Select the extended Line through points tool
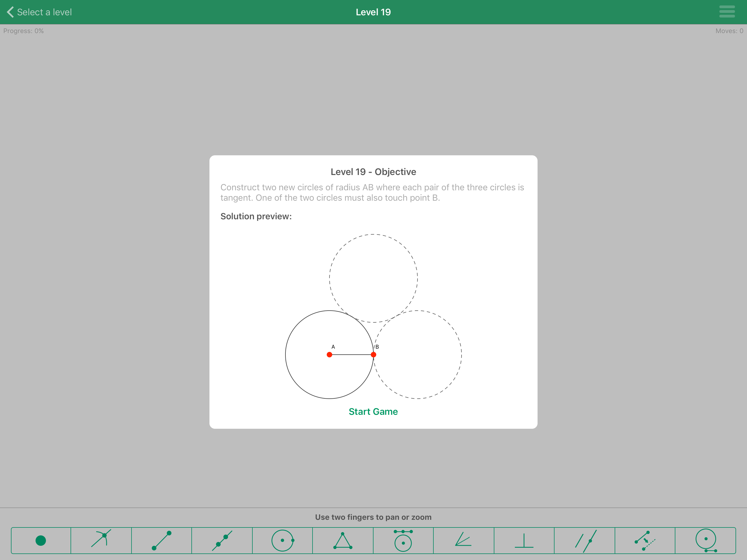The width and height of the screenshot is (747, 560). tap(222, 540)
